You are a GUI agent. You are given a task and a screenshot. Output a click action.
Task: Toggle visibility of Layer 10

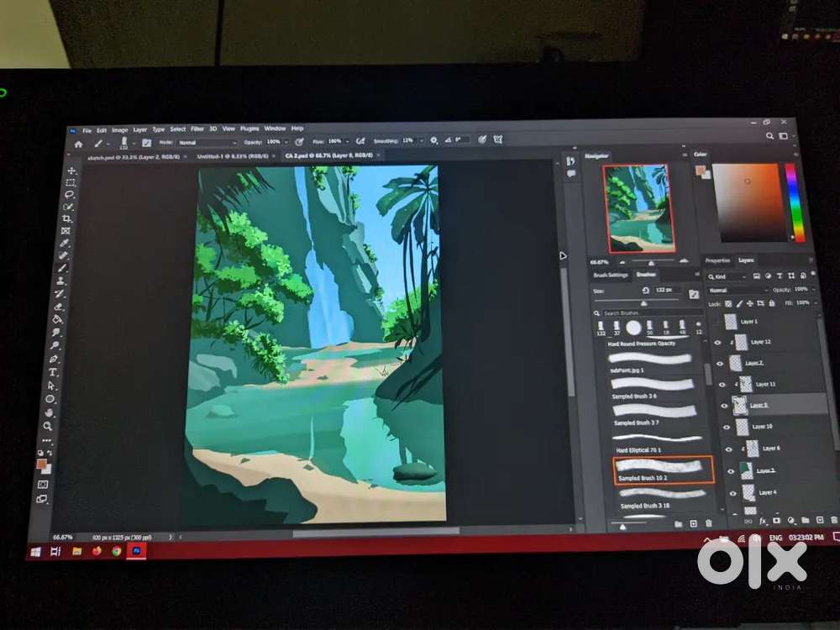click(x=726, y=425)
